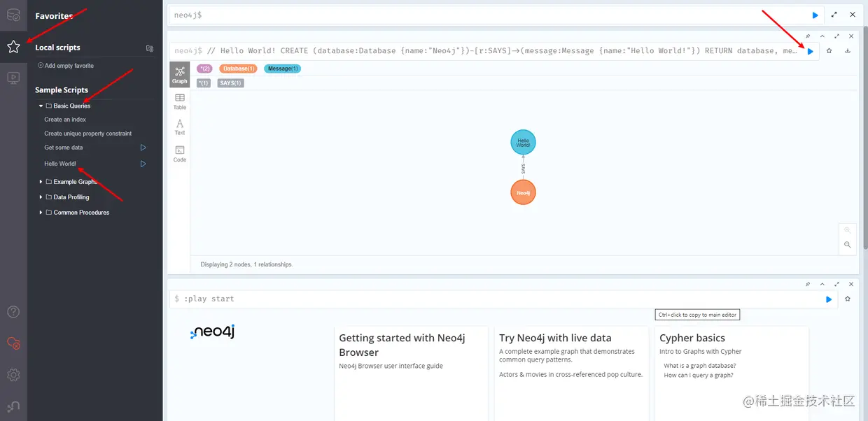Image resolution: width=868 pixels, height=421 pixels.
Task: Click 'How can I query a graph?' link
Action: (699, 376)
